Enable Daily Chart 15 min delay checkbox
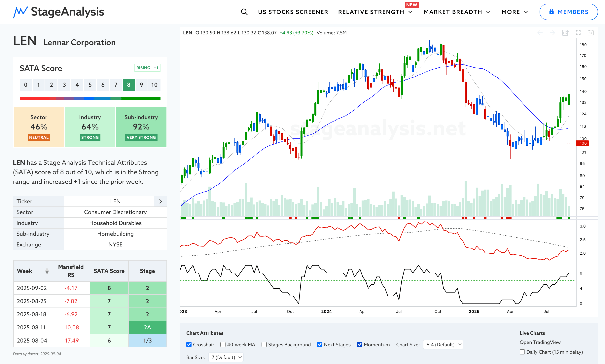The width and height of the screenshot is (605, 364). pos(522,352)
